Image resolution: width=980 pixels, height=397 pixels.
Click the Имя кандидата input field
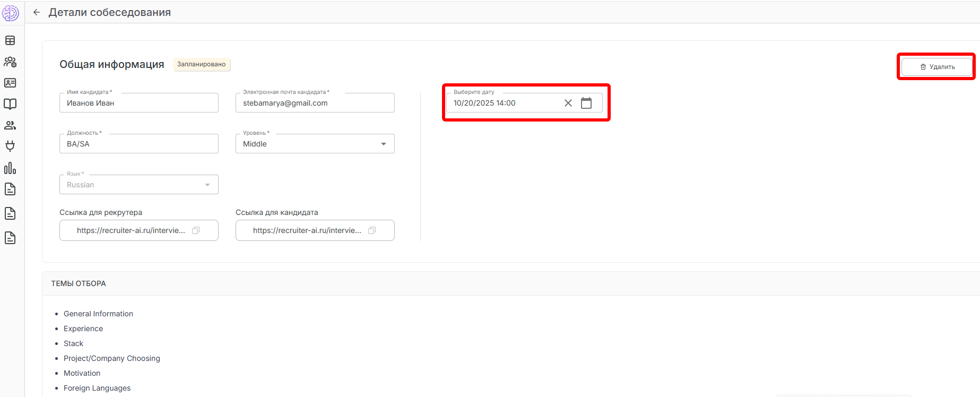point(138,103)
